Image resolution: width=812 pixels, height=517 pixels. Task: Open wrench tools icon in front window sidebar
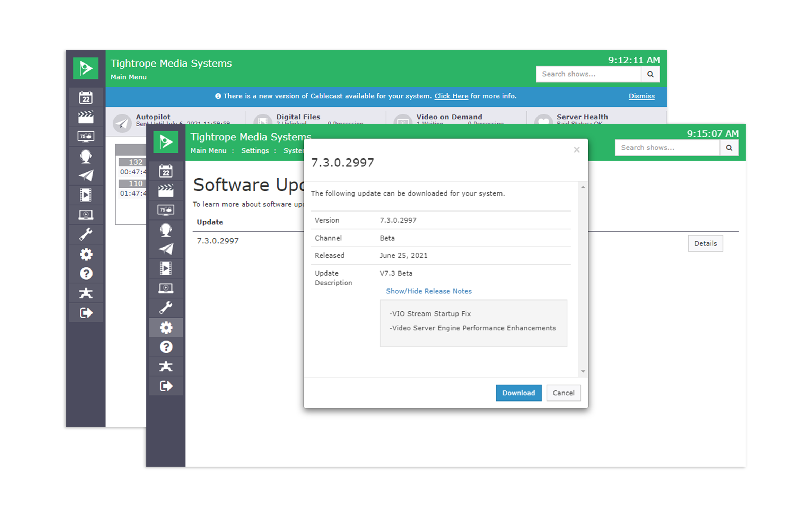pyautogui.click(x=166, y=308)
